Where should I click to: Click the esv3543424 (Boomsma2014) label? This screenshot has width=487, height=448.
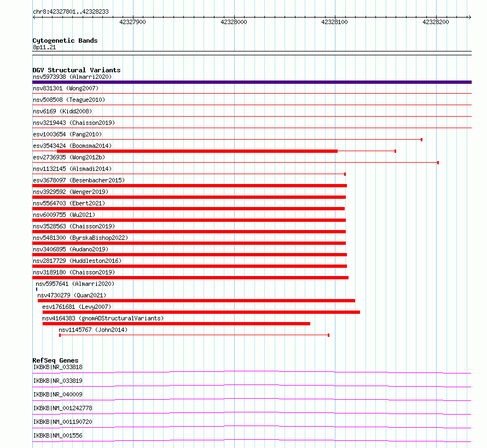72,146
